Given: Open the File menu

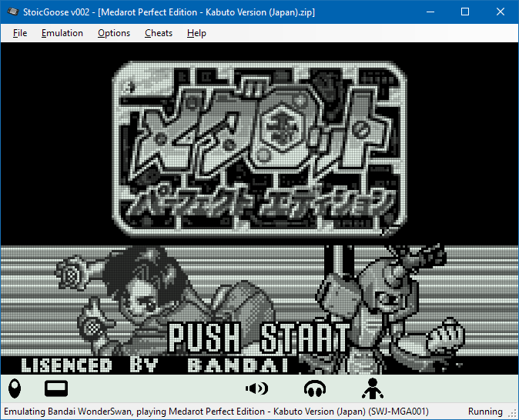Looking at the screenshot, I should [20, 33].
